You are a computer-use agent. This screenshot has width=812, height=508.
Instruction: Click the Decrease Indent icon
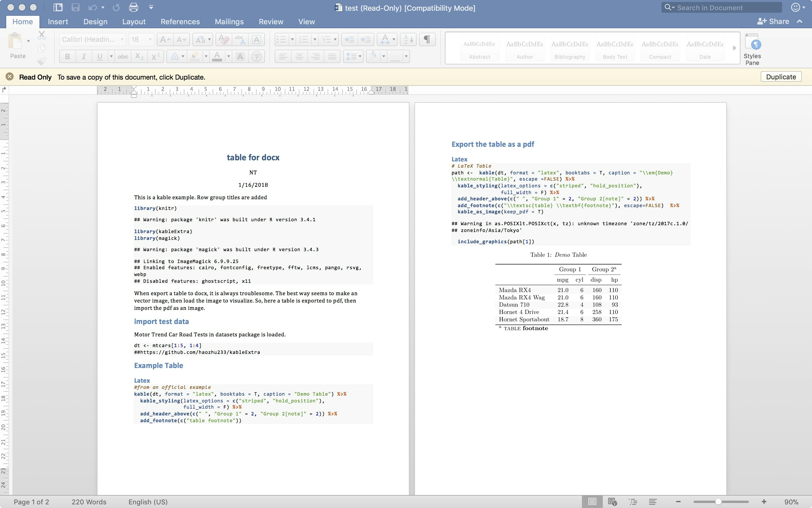point(350,40)
